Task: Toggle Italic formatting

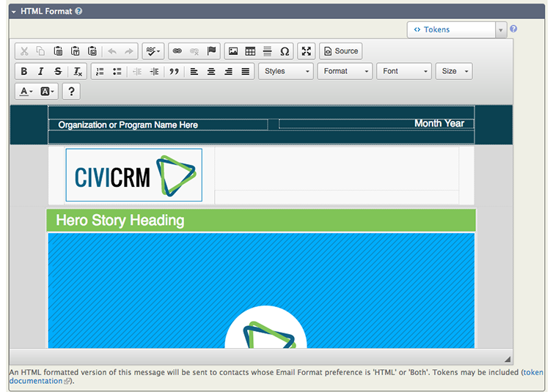Action: pyautogui.click(x=40, y=72)
